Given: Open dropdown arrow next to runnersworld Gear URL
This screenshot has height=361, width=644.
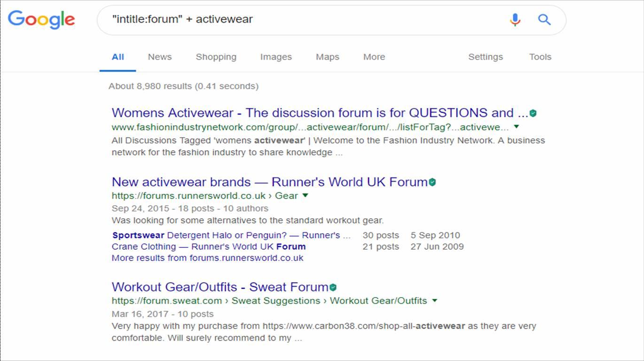Looking at the screenshot, I should point(305,195).
